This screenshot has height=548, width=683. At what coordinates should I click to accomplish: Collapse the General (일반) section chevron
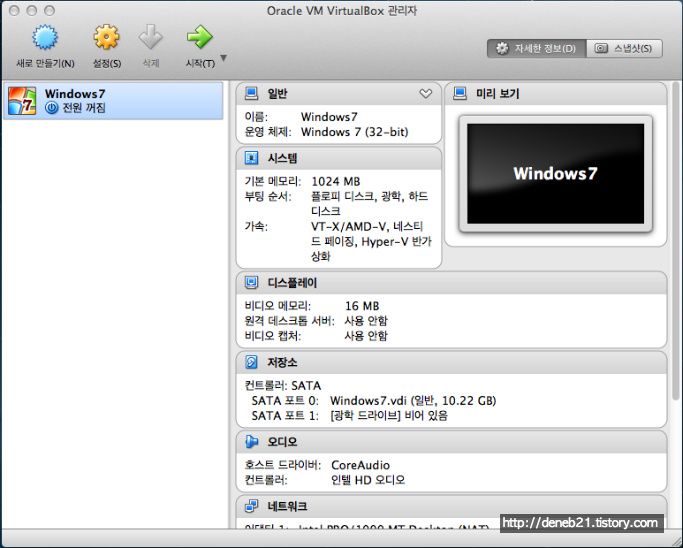pyautogui.click(x=426, y=94)
